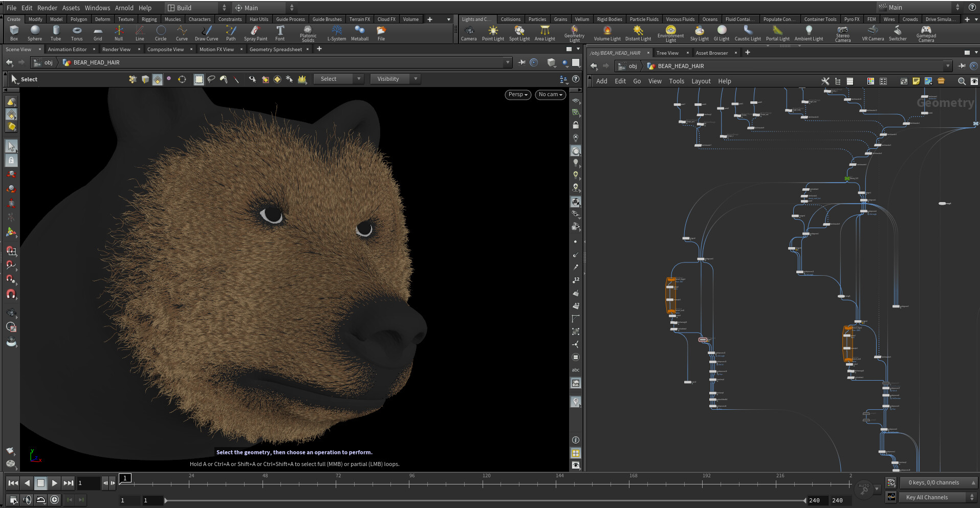980x508 pixels.
Task: Add a Point Light from the Lights shelf
Action: (493, 32)
